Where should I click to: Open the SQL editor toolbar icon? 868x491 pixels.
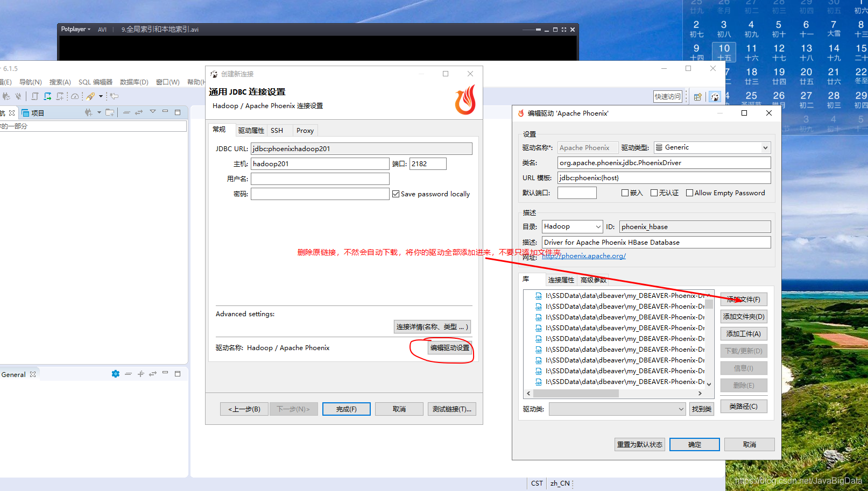coord(35,96)
